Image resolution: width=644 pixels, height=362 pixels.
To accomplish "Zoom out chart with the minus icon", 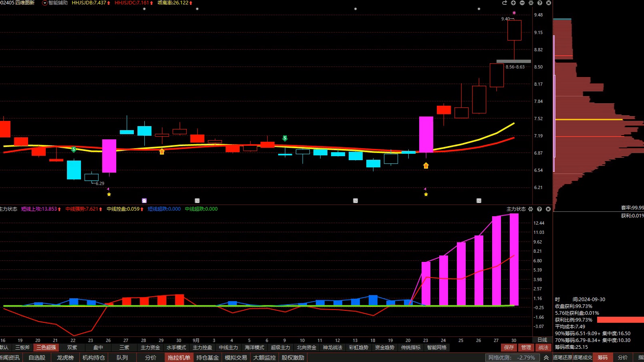I will point(522,3).
